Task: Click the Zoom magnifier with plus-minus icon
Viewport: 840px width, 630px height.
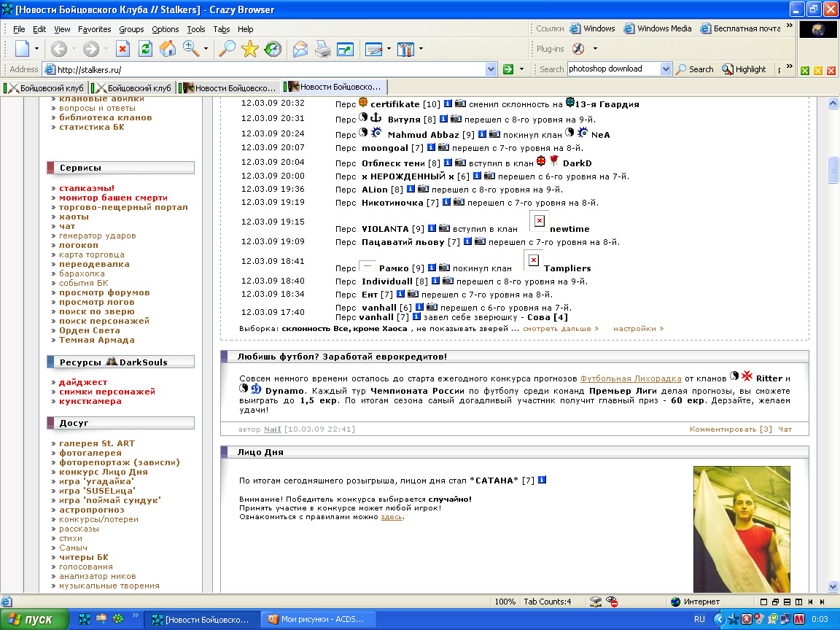Action: pos(191,49)
